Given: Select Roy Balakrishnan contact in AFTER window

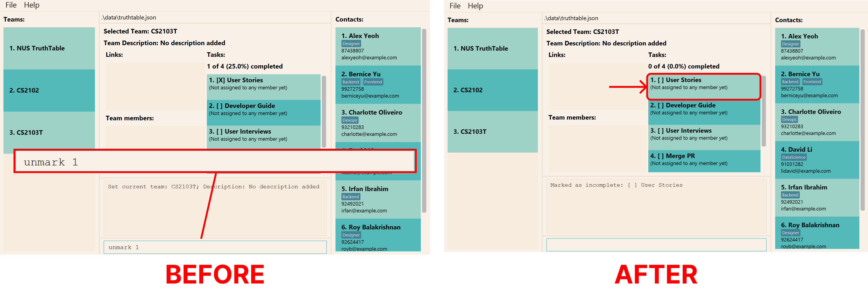Looking at the screenshot, I should [x=817, y=233].
